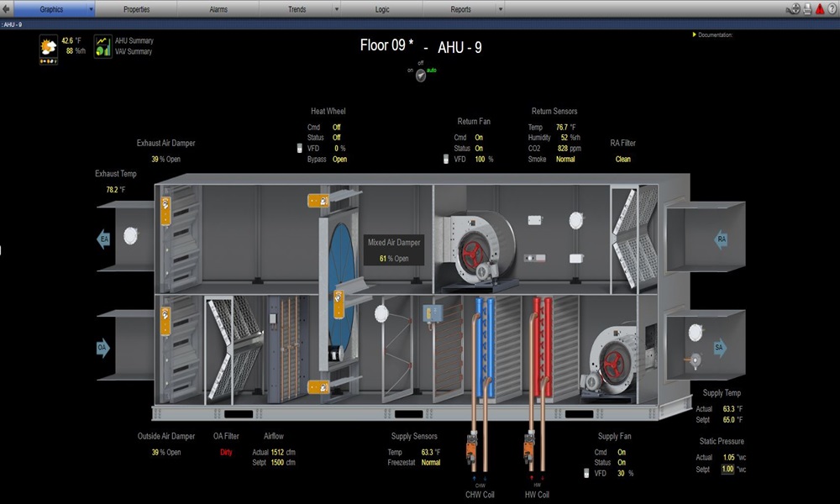Click the printer icon in top bar

806,9
